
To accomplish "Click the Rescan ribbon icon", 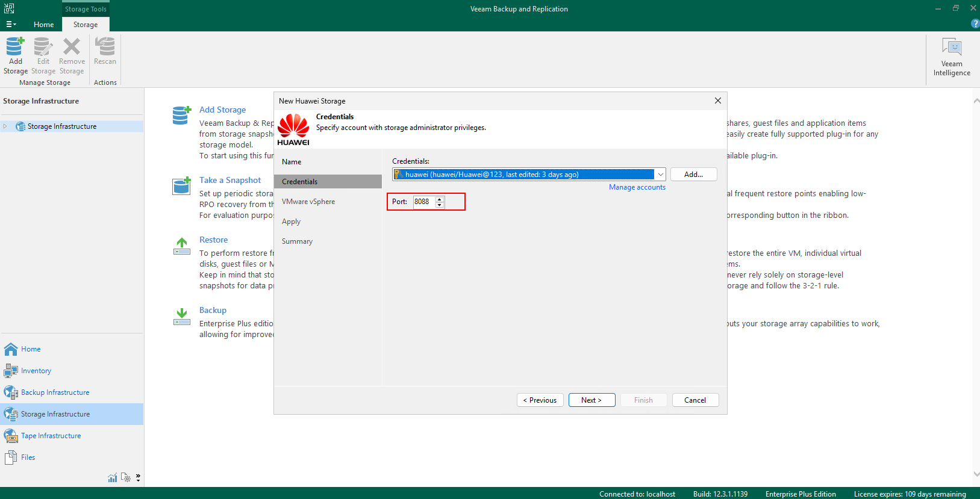I will (105, 51).
